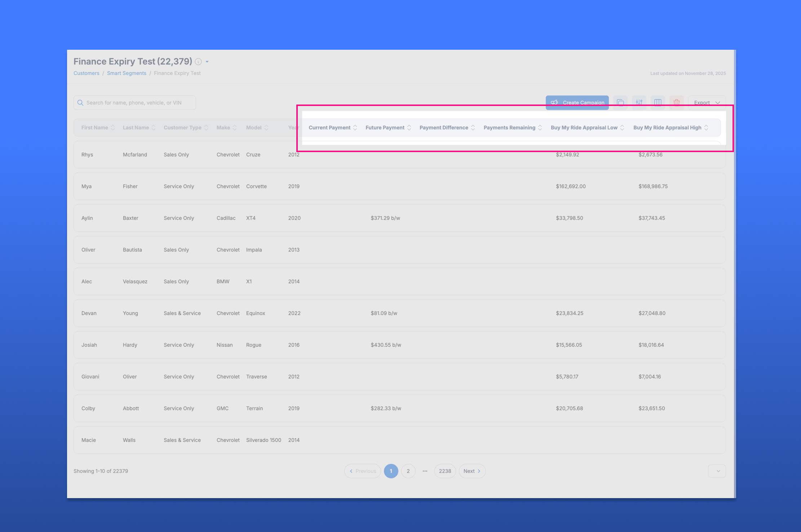Open the dropdown caret next to segment title
Image resolution: width=801 pixels, height=532 pixels.
tap(207, 62)
